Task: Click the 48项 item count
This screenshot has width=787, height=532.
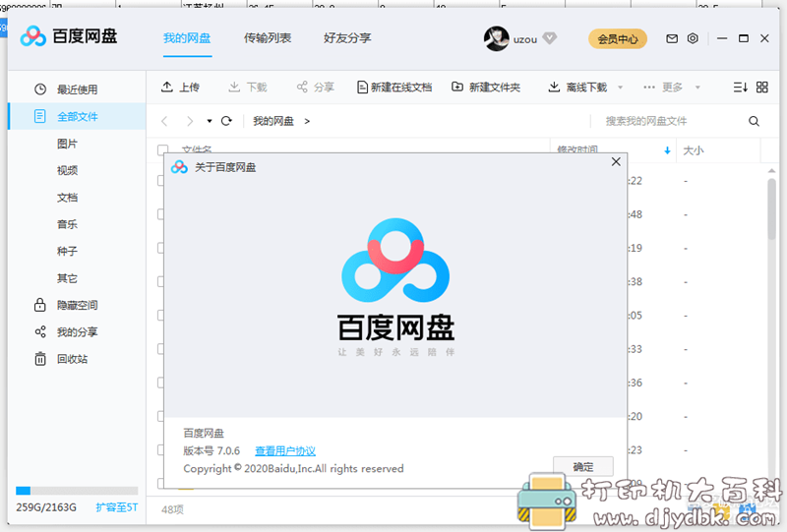Action: (x=172, y=510)
